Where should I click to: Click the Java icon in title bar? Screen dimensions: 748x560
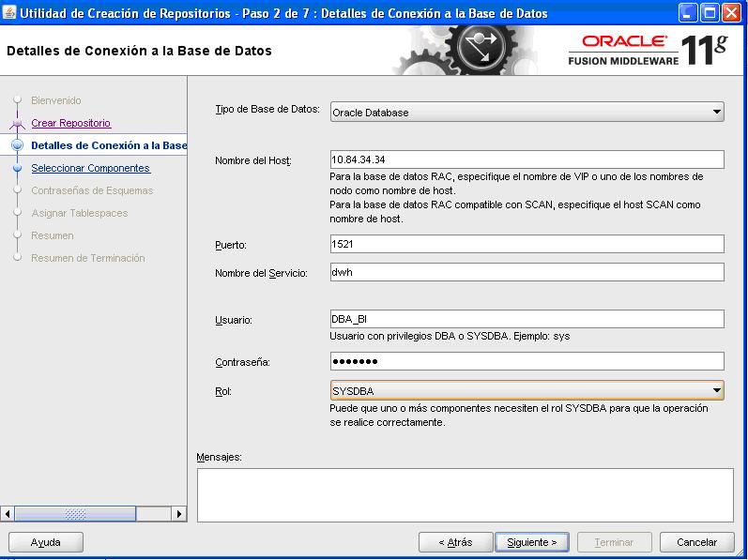click(9, 12)
